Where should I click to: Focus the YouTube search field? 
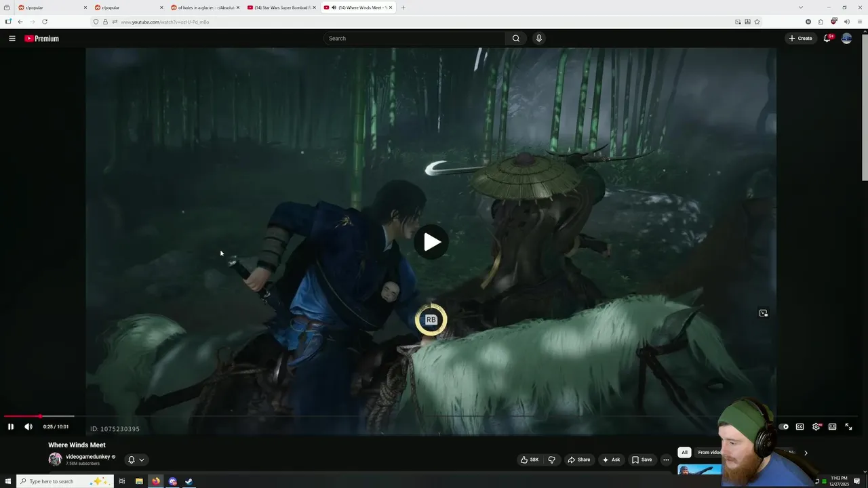(414, 39)
